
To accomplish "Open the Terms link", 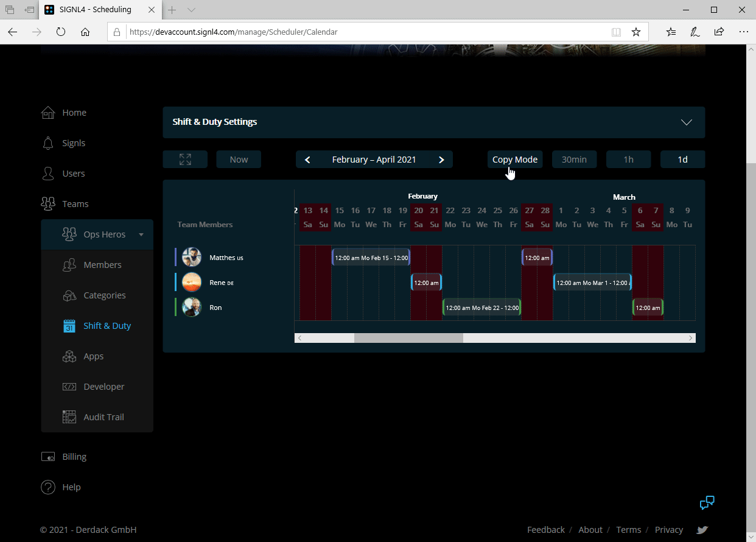I will [629, 530].
